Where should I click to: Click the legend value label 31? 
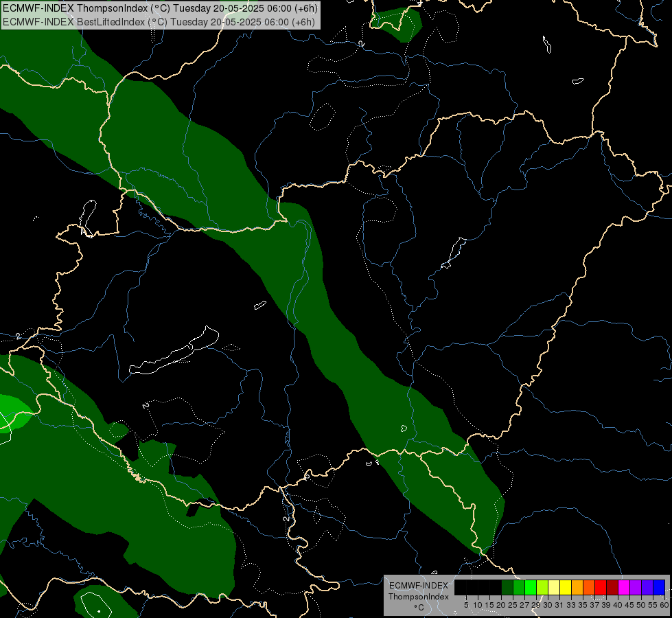tap(559, 605)
